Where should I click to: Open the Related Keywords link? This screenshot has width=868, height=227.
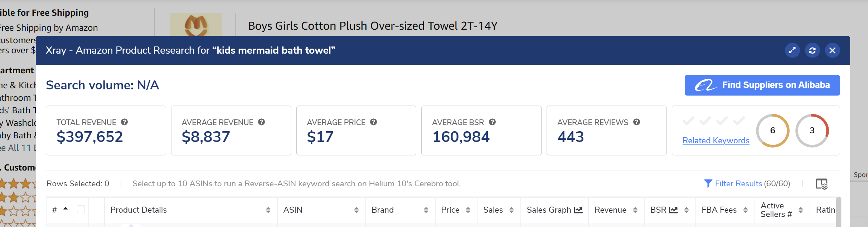pyautogui.click(x=716, y=140)
